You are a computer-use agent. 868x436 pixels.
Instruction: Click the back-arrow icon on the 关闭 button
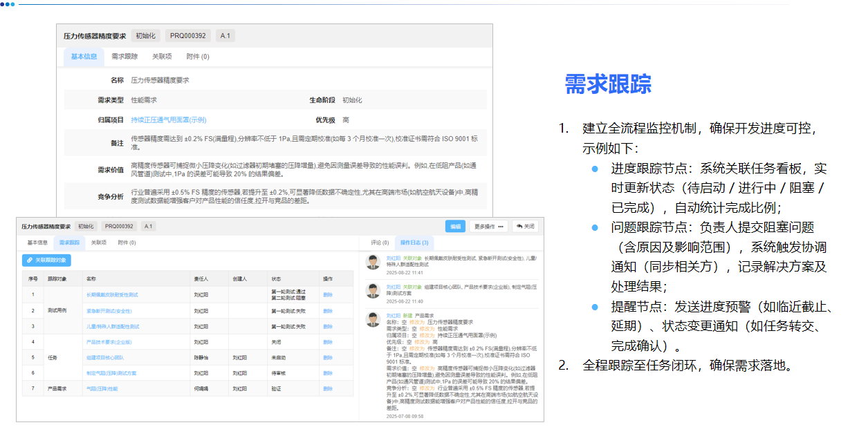click(519, 227)
